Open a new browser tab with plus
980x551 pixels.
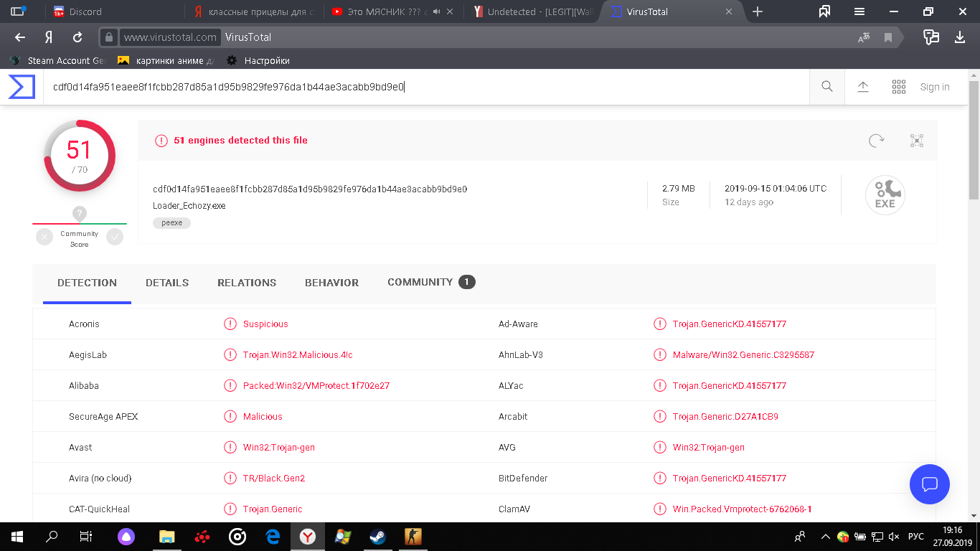pos(758,11)
